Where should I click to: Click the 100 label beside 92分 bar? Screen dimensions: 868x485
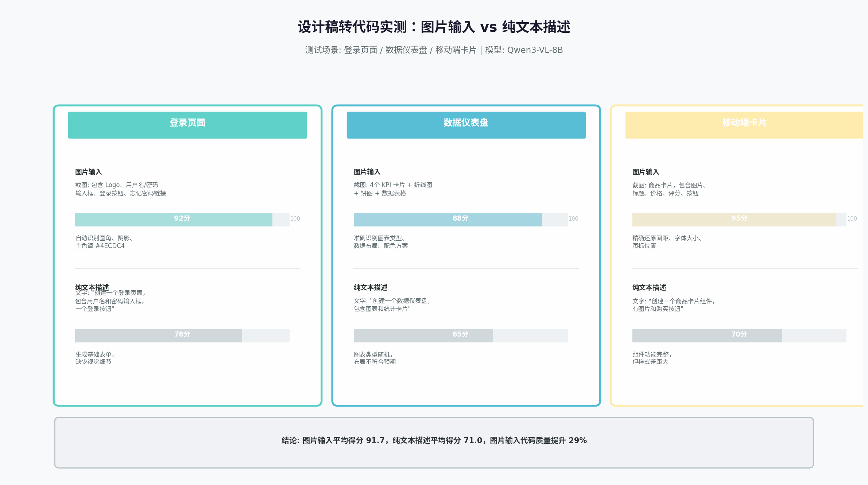click(295, 219)
